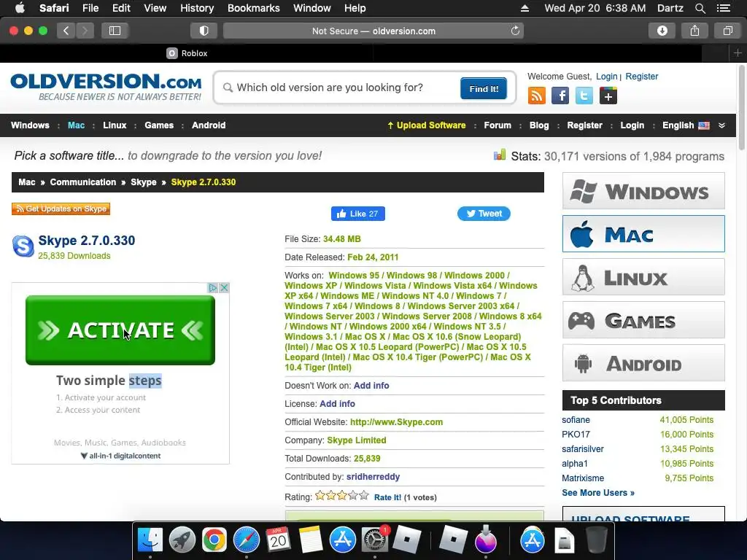Click the Find It! button
This screenshot has width=747, height=560.
484,88
